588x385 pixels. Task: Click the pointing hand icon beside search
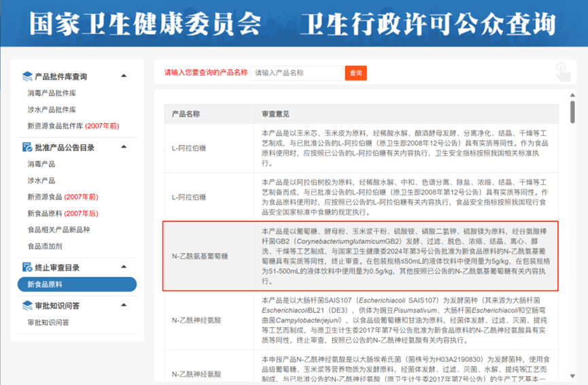tap(562, 72)
